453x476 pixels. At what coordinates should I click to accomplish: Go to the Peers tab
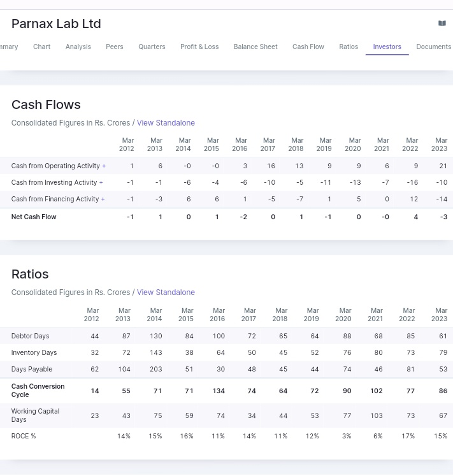(x=115, y=47)
